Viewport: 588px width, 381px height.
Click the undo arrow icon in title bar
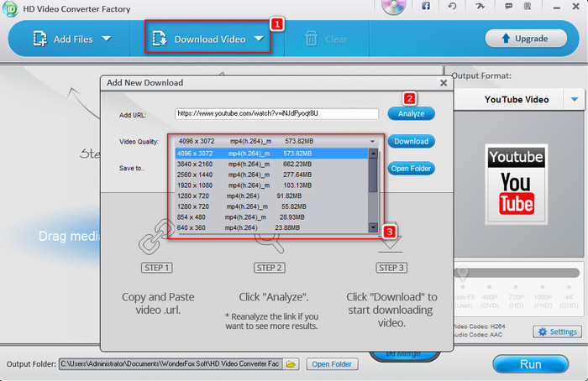point(452,6)
